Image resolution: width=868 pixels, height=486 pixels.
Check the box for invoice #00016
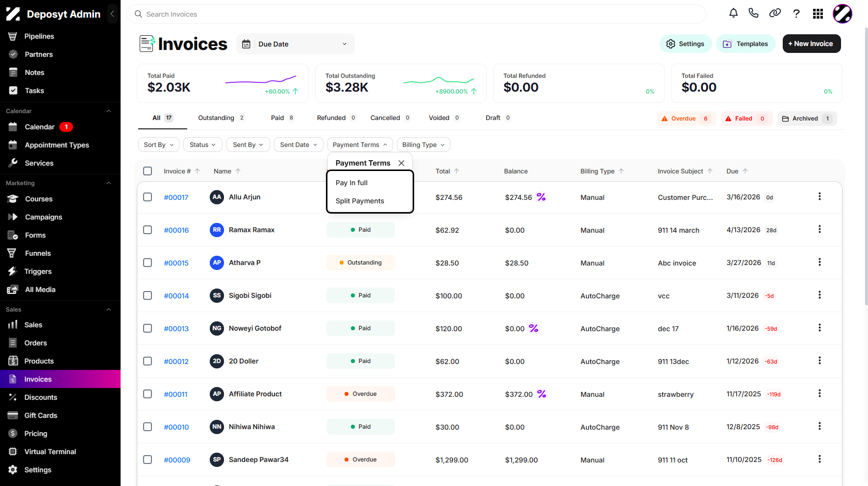pyautogui.click(x=148, y=230)
